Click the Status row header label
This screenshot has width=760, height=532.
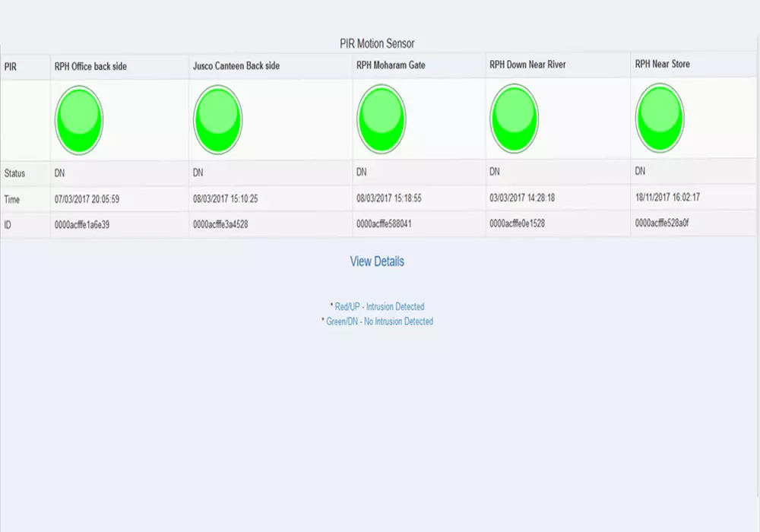(x=15, y=173)
